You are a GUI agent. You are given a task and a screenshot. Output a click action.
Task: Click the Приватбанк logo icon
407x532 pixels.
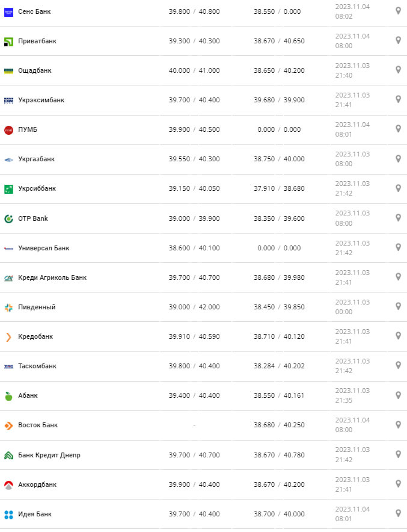(8, 41)
